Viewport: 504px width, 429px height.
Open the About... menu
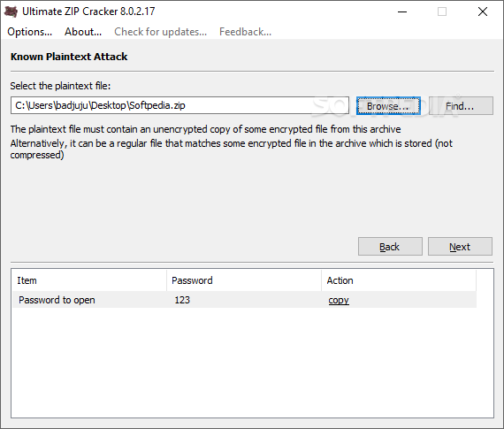(x=83, y=32)
